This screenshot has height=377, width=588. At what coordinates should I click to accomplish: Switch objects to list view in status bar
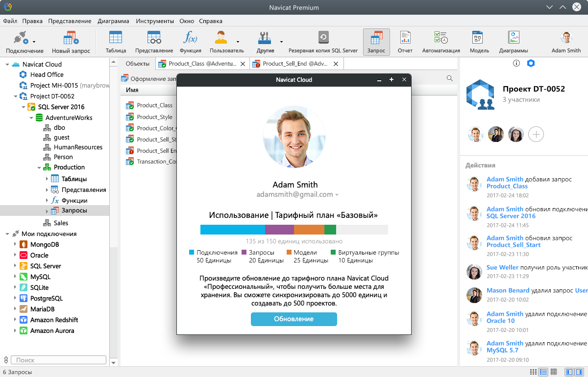(x=533, y=372)
